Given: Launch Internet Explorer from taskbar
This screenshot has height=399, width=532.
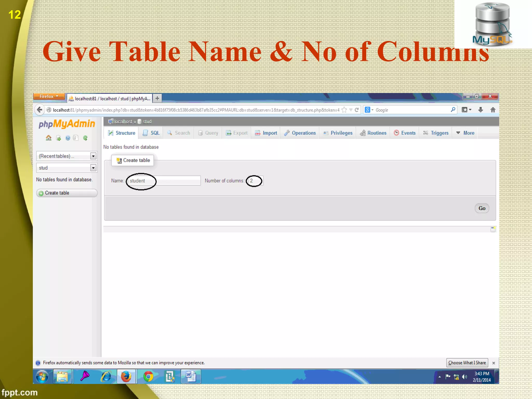Looking at the screenshot, I should (x=106, y=377).
